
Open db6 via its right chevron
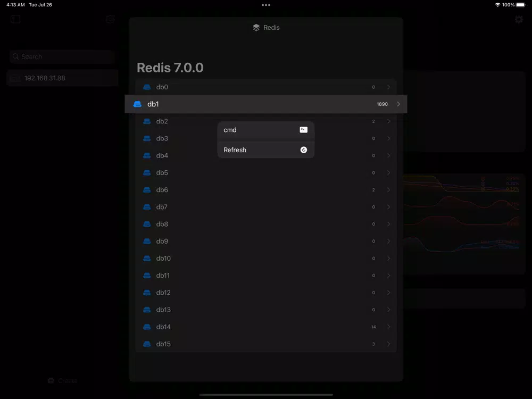point(389,190)
